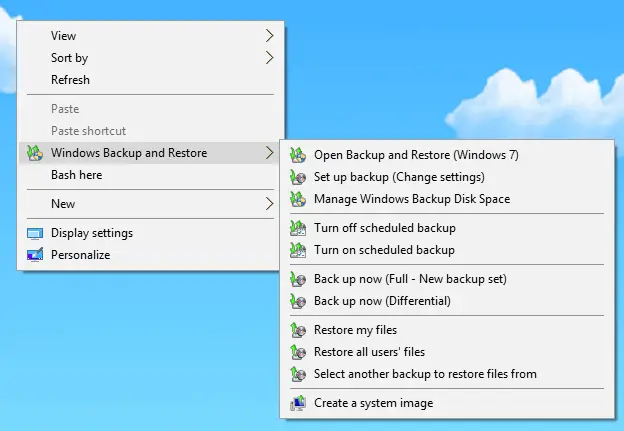Choose Turn off scheduled backup
This screenshot has height=431, width=624.
click(x=447, y=228)
